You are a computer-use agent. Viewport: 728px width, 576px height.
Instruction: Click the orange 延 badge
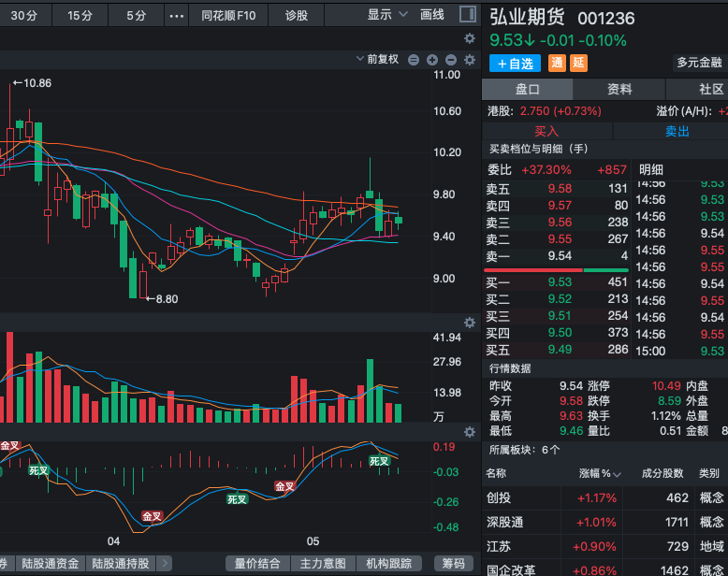(x=578, y=63)
